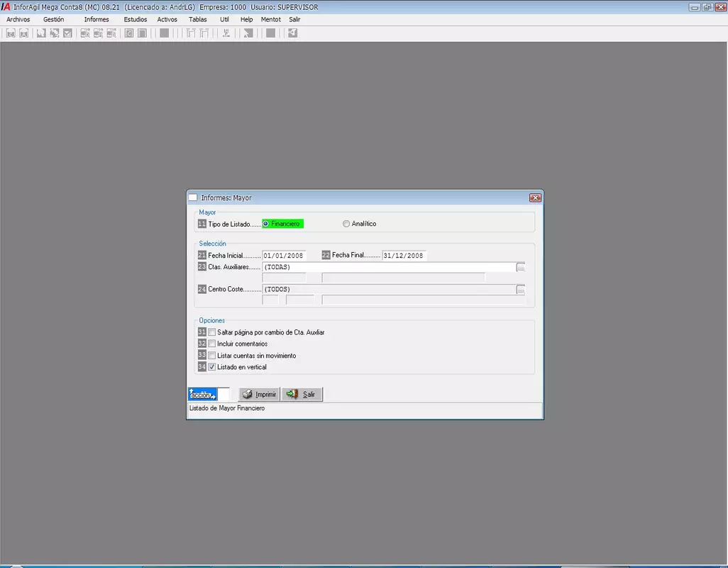Open the Help menu

tap(246, 19)
